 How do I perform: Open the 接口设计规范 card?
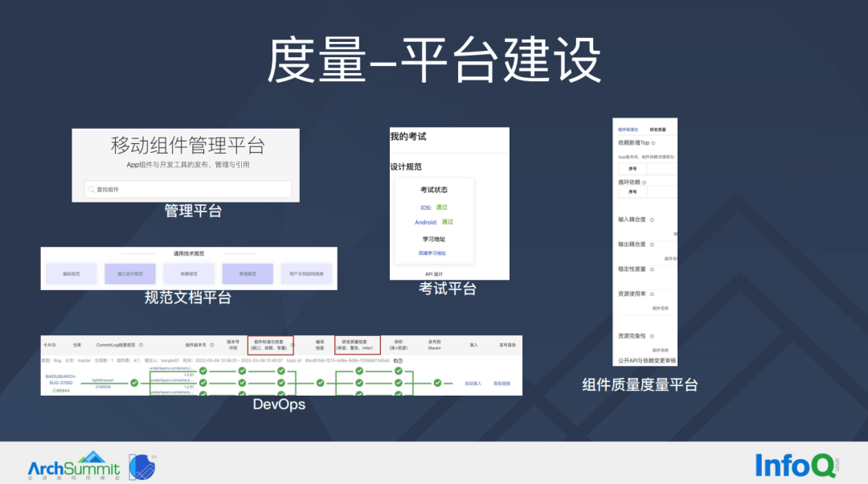(130, 274)
